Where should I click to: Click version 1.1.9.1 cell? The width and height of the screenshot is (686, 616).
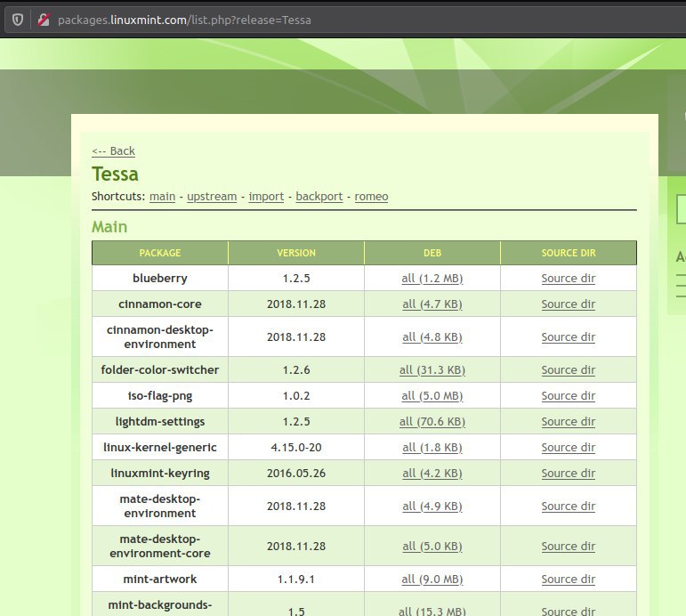(296, 579)
